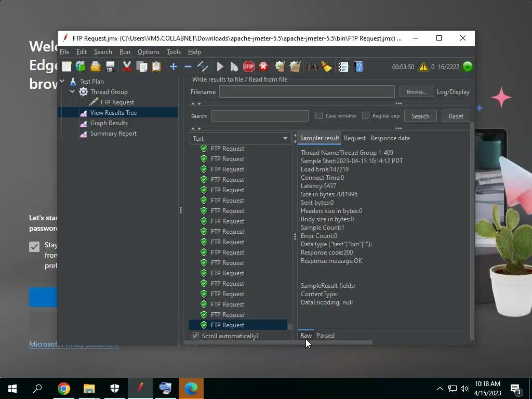The height and width of the screenshot is (399, 532).
Task: Show log viewer via yellow warning triangle
Action: pyautogui.click(x=423, y=66)
